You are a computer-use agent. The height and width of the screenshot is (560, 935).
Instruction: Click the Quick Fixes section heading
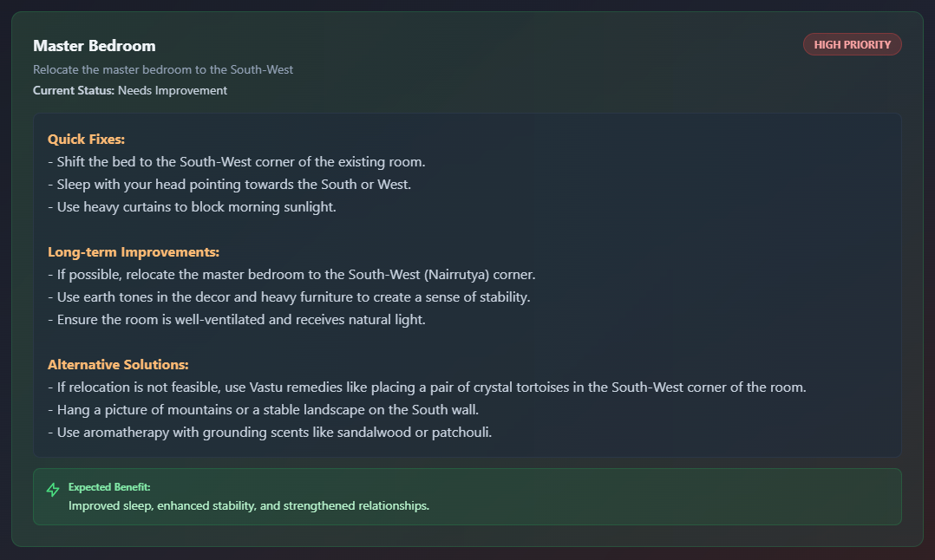tap(86, 140)
